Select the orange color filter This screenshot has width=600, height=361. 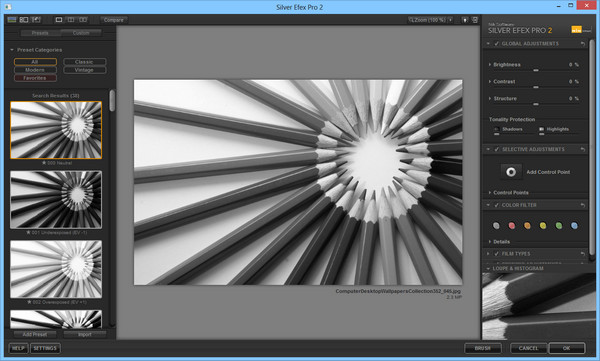(x=527, y=226)
